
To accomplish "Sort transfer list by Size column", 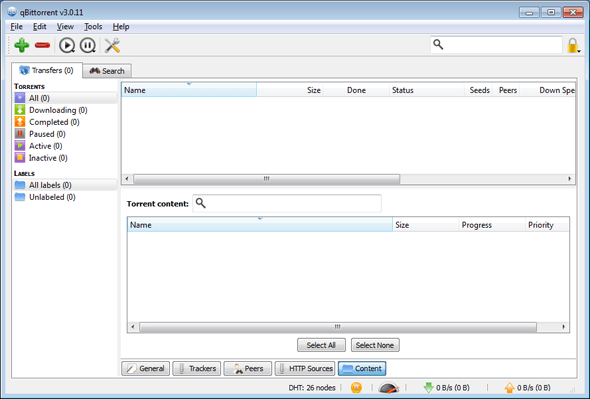I will 290,90.
